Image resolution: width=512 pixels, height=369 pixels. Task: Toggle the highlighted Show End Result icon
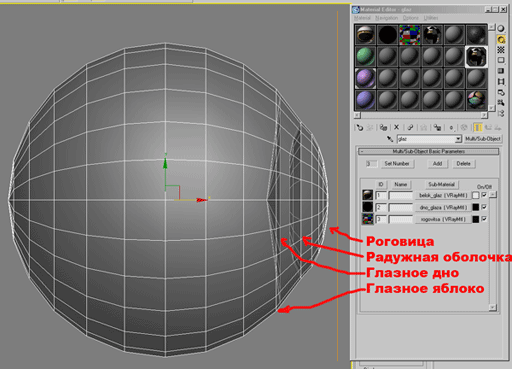coord(478,127)
